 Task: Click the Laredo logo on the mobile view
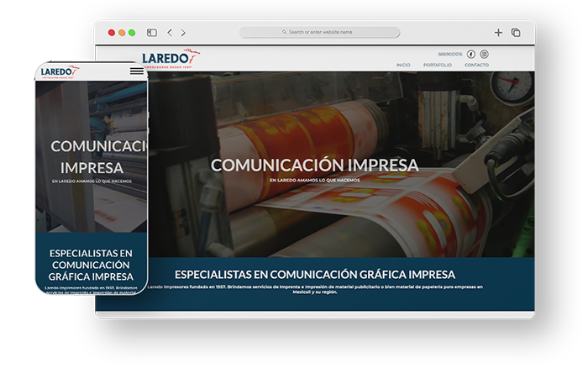click(x=58, y=72)
